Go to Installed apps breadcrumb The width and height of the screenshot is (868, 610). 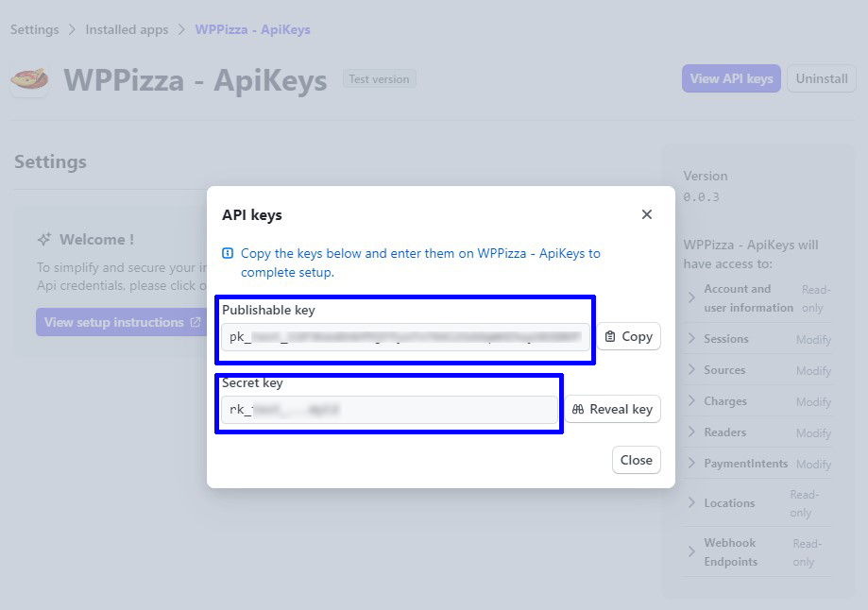click(127, 29)
